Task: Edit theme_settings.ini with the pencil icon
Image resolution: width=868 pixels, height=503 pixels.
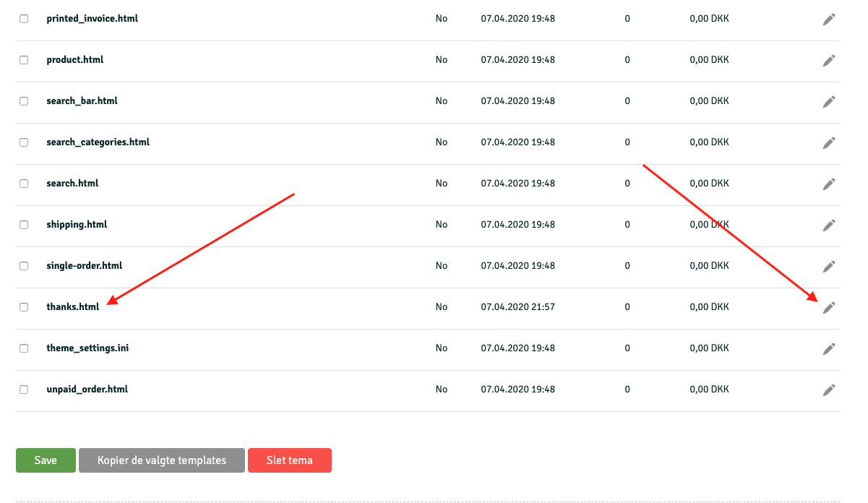Action: (x=829, y=349)
